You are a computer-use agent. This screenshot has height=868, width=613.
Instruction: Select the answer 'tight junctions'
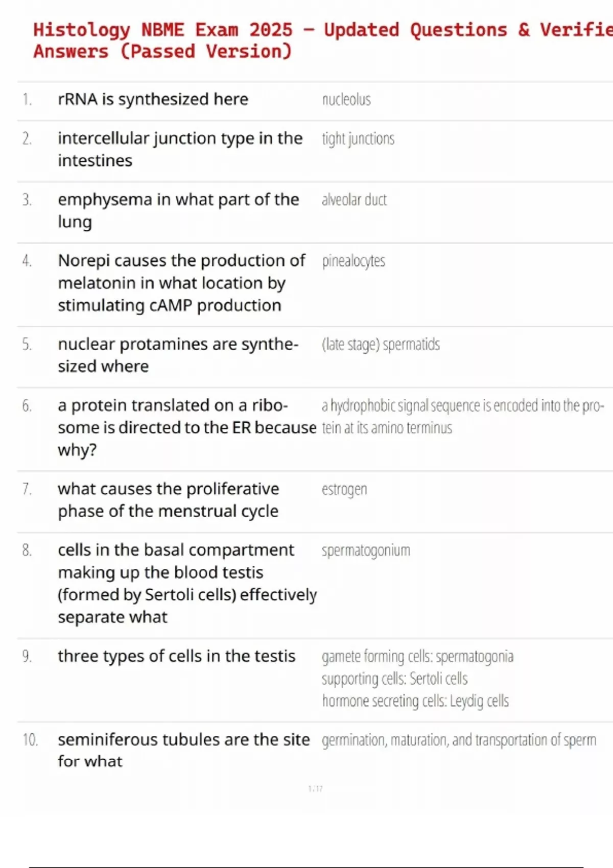pyautogui.click(x=358, y=139)
